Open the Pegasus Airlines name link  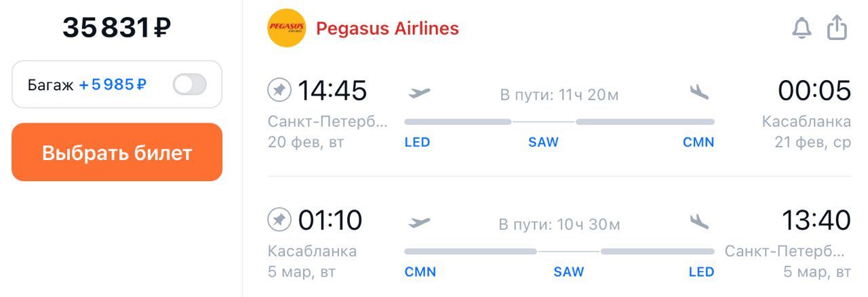click(387, 28)
